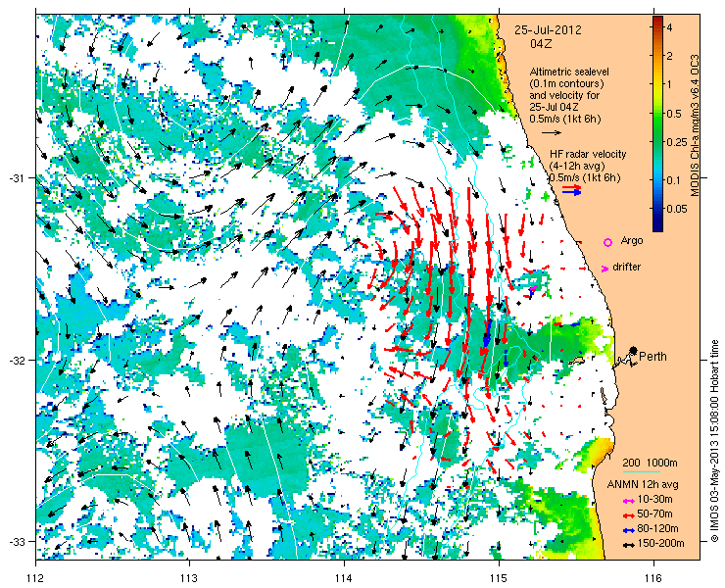Click the colorbar value 0.05
The width and height of the screenshot is (725, 588).
(x=677, y=209)
